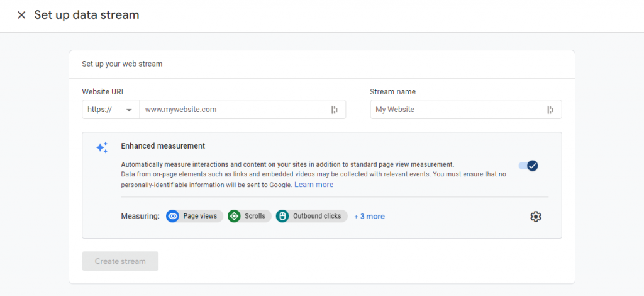Disable the Enhanced measurement toggle
The height and width of the screenshot is (296, 644).
click(x=528, y=166)
